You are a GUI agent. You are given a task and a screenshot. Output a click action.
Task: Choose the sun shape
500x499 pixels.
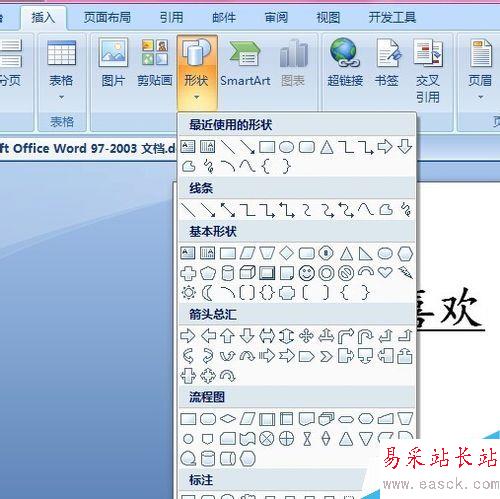188,293
